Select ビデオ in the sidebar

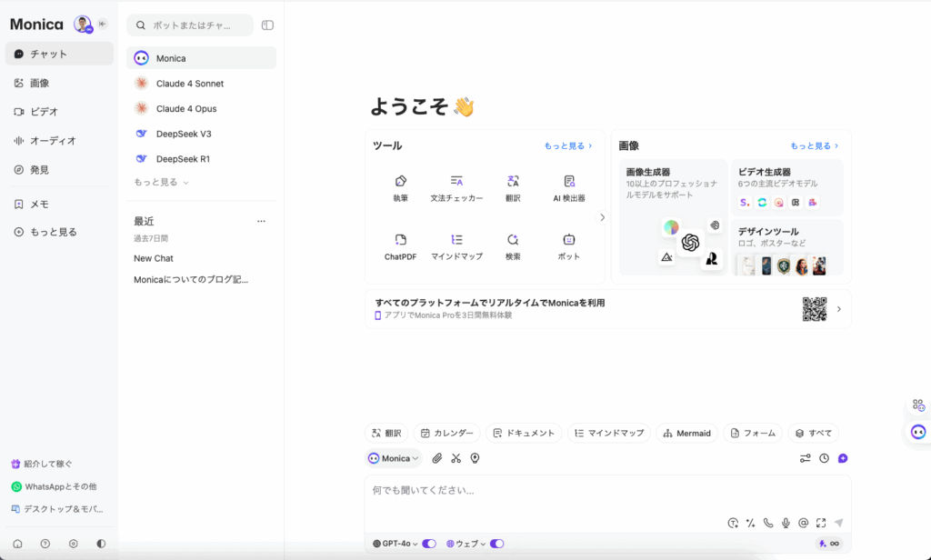coord(59,112)
